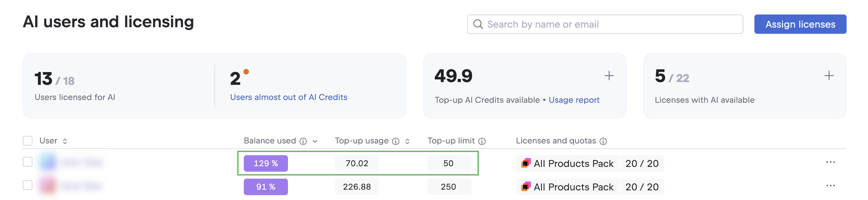Click Balance used sort chevron
Screen dimensions: 868x200
pos(315,141)
